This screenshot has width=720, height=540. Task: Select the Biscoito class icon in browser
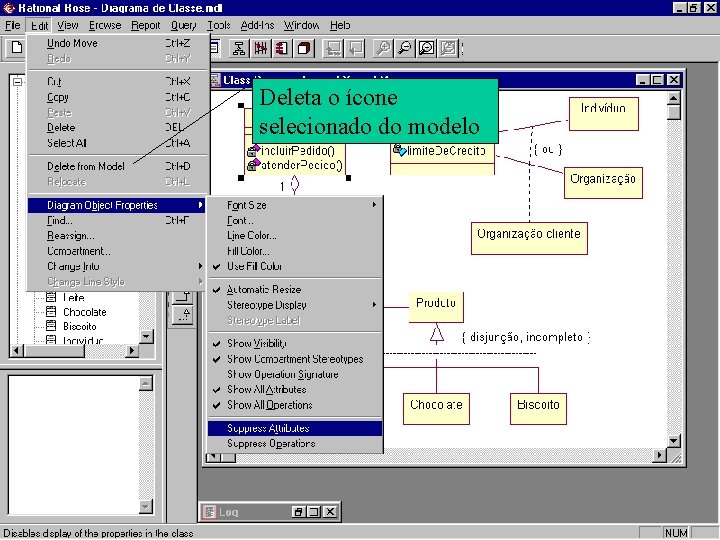pyautogui.click(x=51, y=326)
